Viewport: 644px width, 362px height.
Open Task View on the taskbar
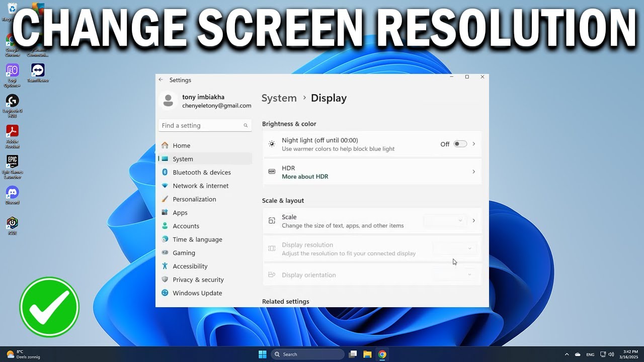(x=353, y=354)
